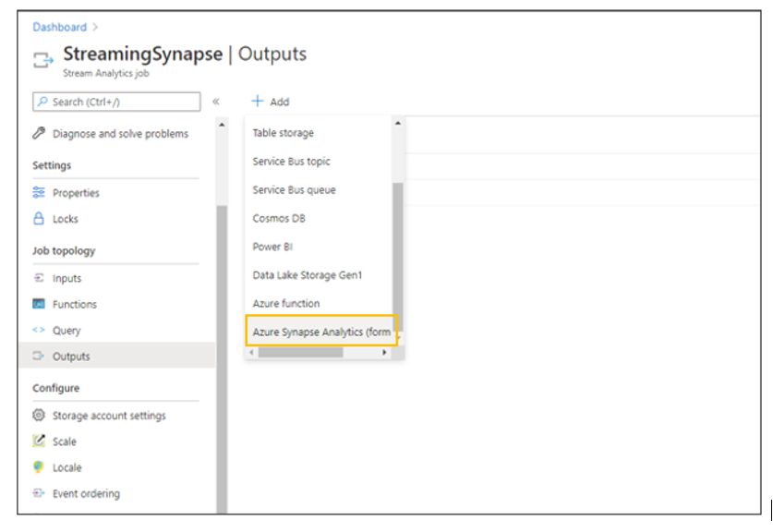Click the dropdown horizontal scrollbar thumb
The image size is (773, 532).
pyautogui.click(x=301, y=353)
